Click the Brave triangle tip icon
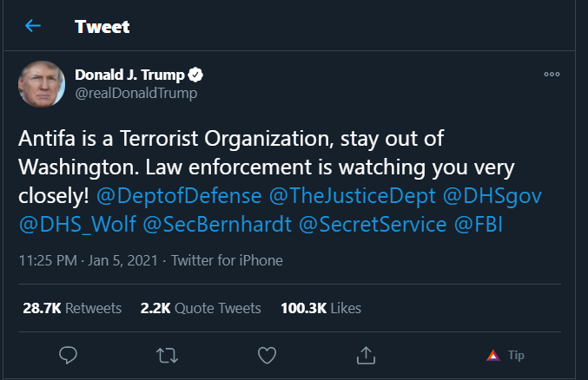 [x=493, y=355]
